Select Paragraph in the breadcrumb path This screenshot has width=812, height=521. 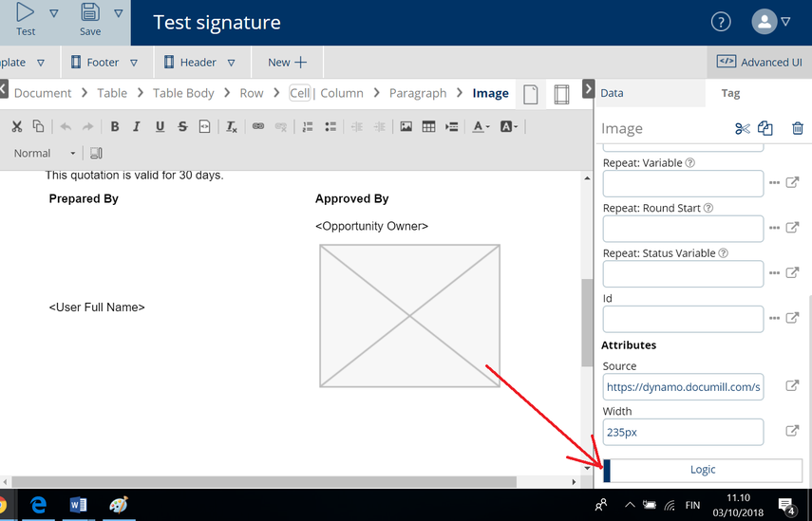418,93
